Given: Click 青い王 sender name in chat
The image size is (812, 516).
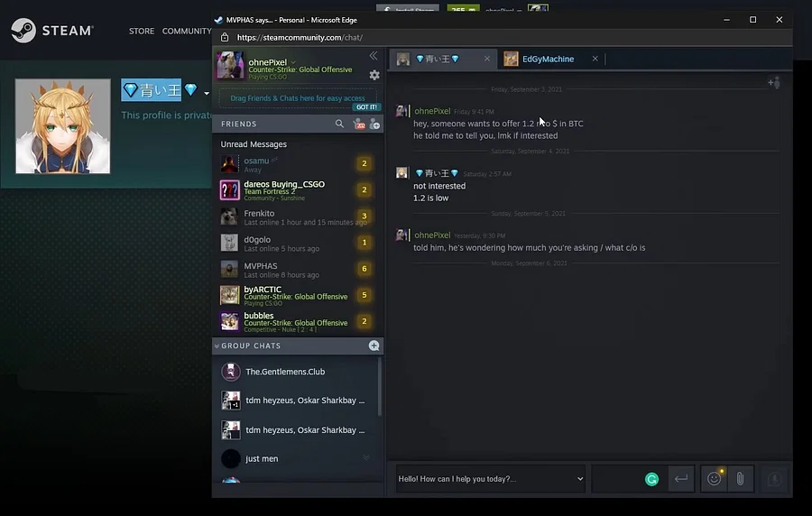Looking at the screenshot, I should point(438,173).
